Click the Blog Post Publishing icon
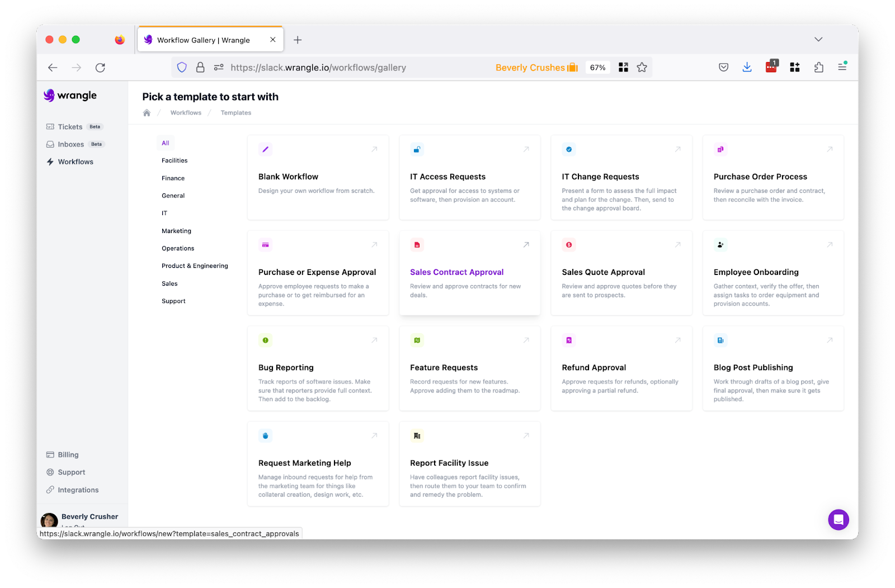The width and height of the screenshot is (895, 588). pyautogui.click(x=720, y=340)
